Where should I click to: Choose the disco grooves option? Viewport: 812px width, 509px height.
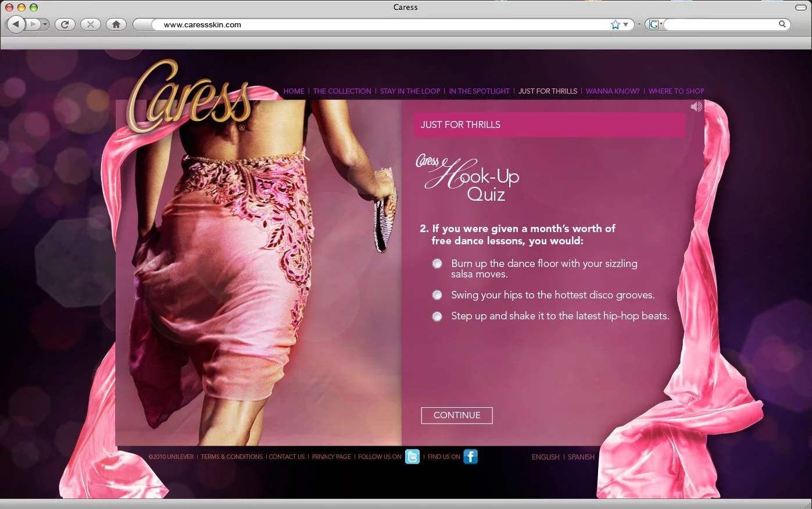pyautogui.click(x=437, y=295)
